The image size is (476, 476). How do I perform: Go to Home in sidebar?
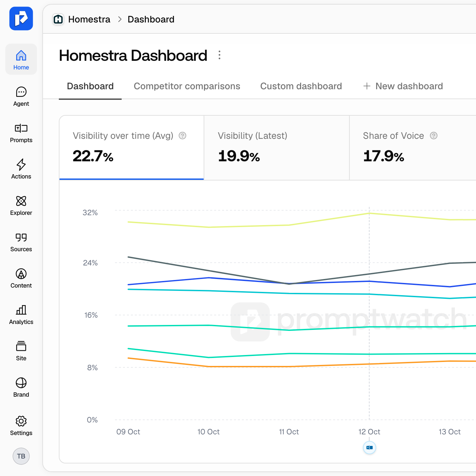21,59
